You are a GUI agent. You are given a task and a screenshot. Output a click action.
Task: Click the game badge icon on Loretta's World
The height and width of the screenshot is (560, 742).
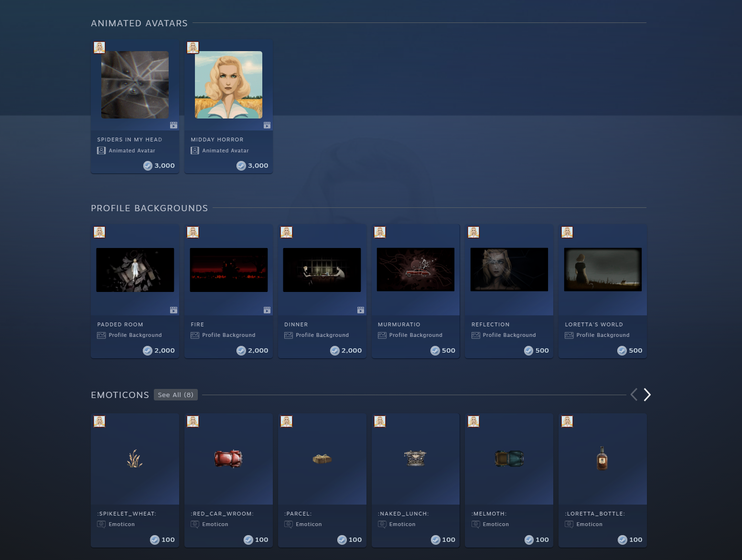[x=567, y=232]
